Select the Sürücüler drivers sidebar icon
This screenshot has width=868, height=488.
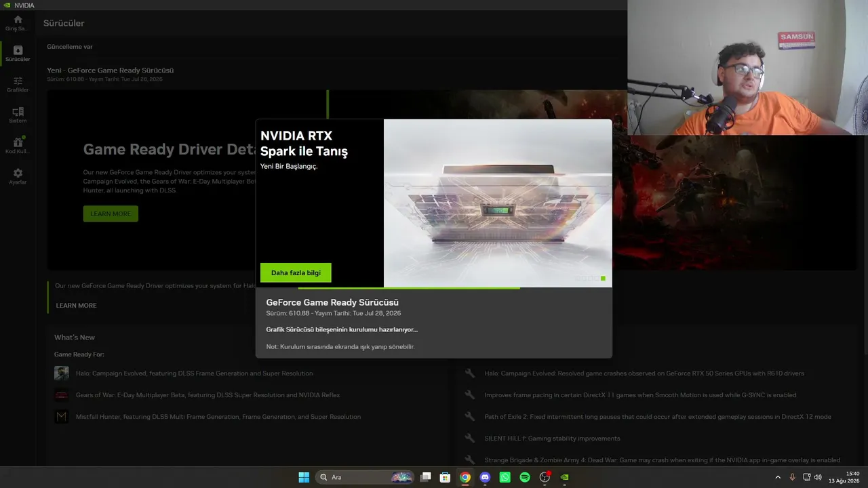18,50
